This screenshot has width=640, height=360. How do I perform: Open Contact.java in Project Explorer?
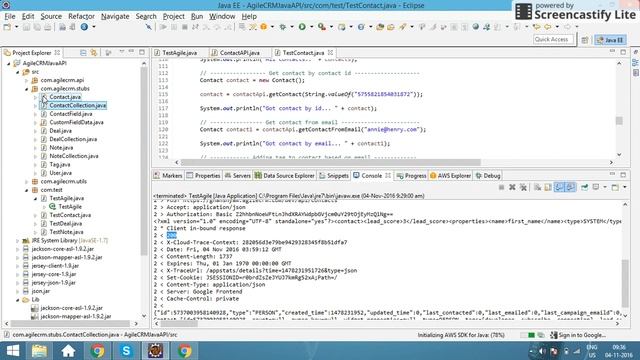[x=65, y=97]
